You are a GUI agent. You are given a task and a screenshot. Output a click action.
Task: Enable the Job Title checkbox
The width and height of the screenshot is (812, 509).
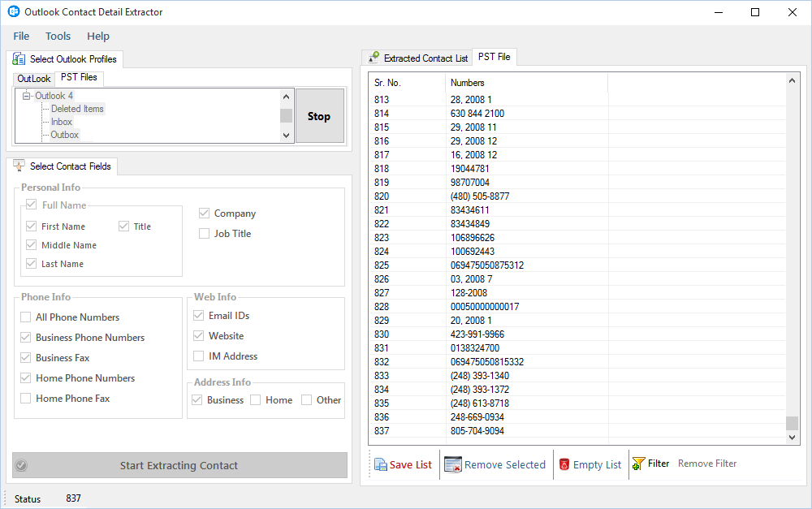pyautogui.click(x=204, y=234)
